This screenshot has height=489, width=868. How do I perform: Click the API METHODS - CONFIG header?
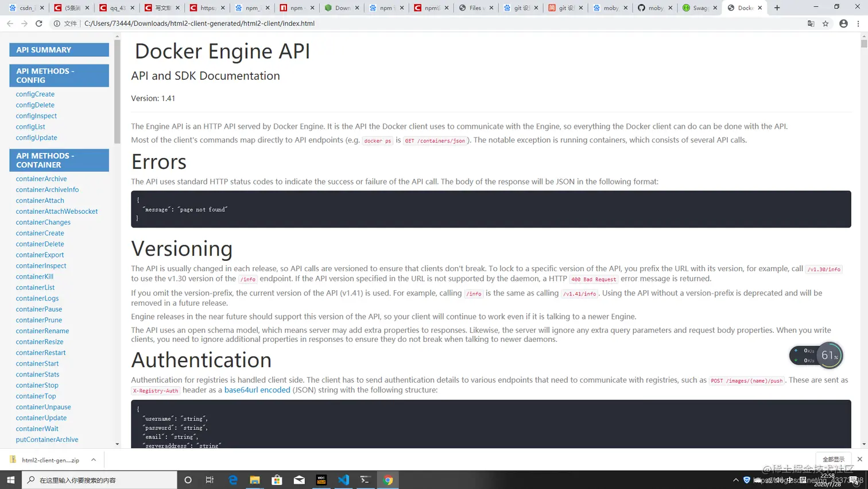(x=59, y=75)
